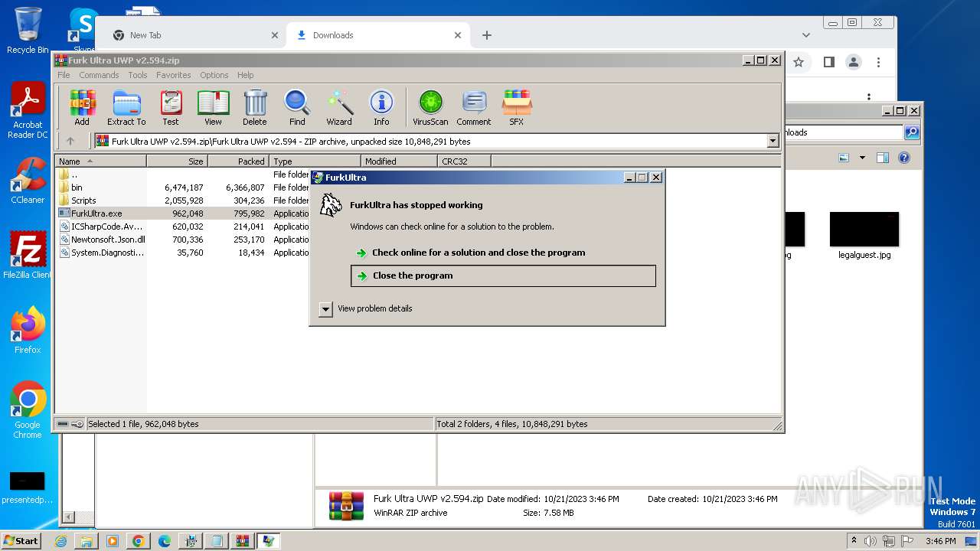Image resolution: width=980 pixels, height=551 pixels.
Task: Expand the archive path dropdown
Action: 773,141
